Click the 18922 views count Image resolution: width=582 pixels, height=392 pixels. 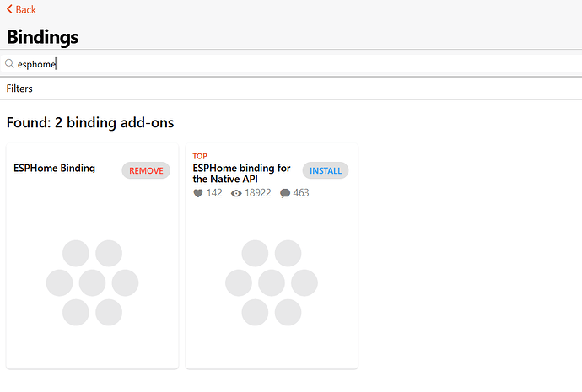point(258,193)
